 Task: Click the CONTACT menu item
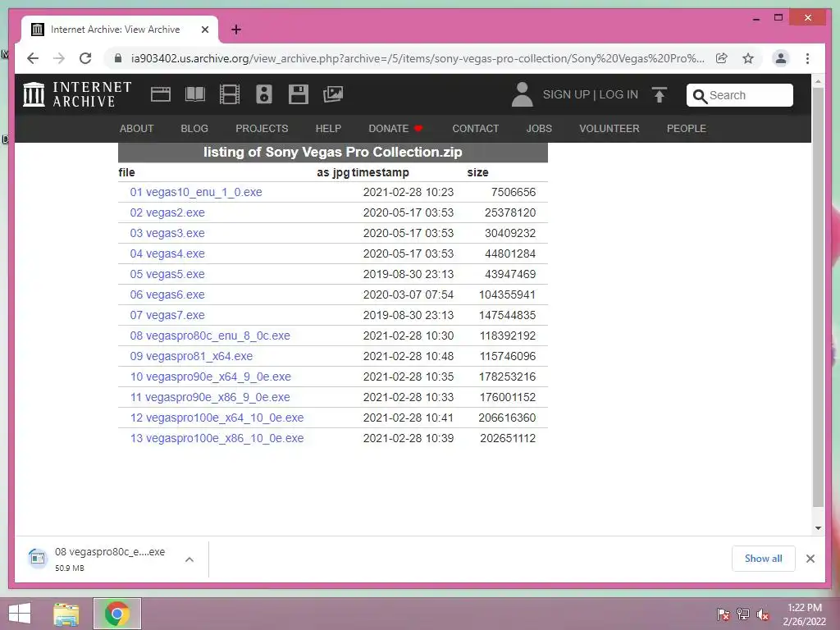point(476,129)
